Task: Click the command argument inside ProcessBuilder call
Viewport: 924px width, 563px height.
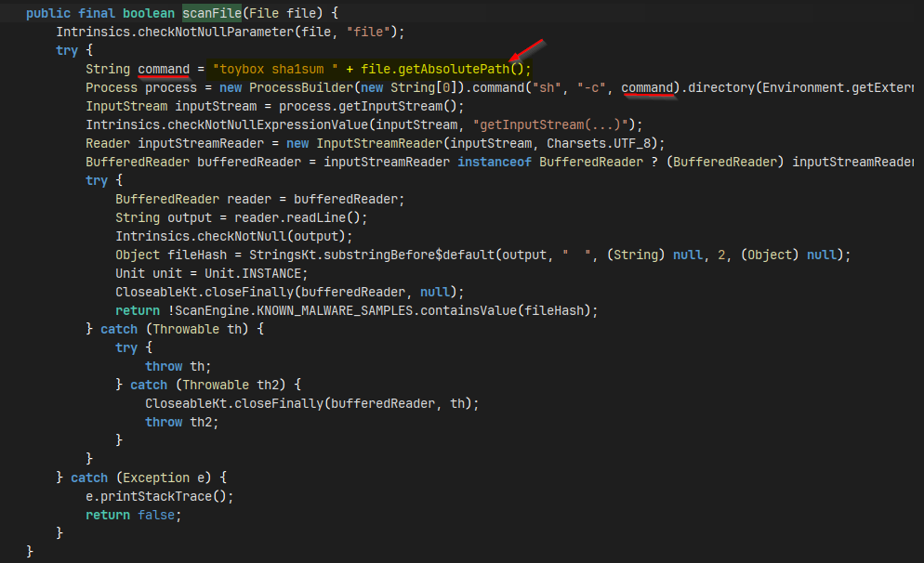Action: (x=647, y=87)
